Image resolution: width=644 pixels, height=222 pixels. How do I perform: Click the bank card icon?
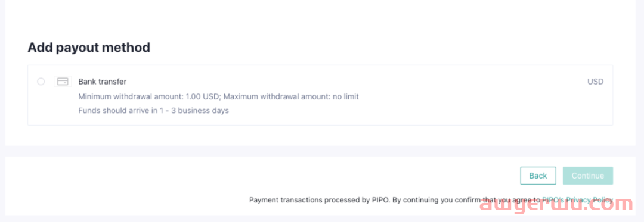click(x=63, y=82)
